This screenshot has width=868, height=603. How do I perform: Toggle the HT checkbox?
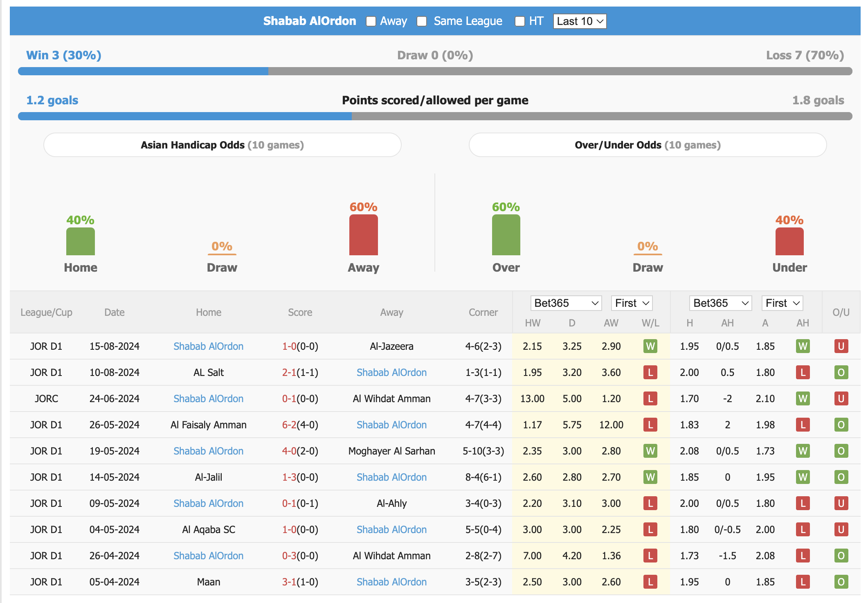[519, 21]
